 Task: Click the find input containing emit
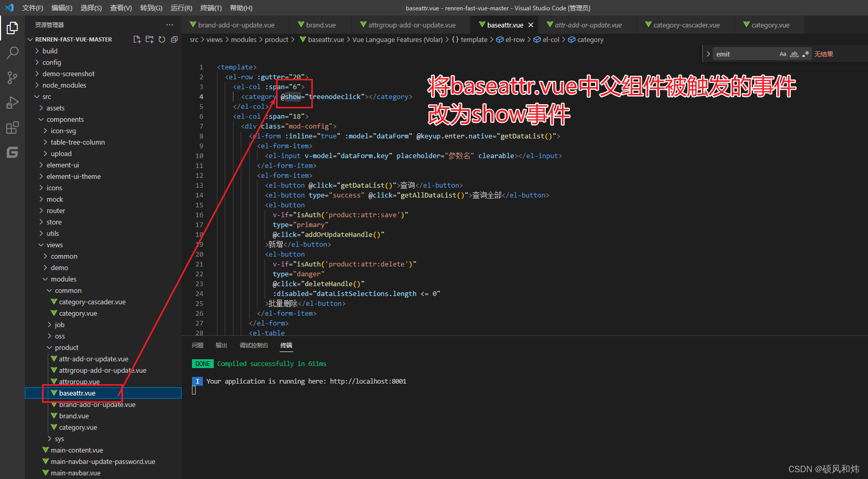pyautogui.click(x=746, y=54)
